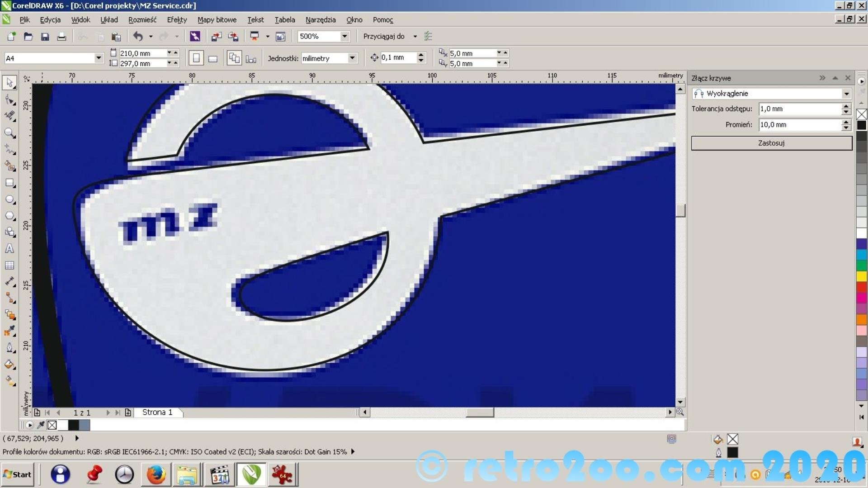The width and height of the screenshot is (868, 488).
Task: Switch page to landscape orientation
Action: [x=213, y=58]
